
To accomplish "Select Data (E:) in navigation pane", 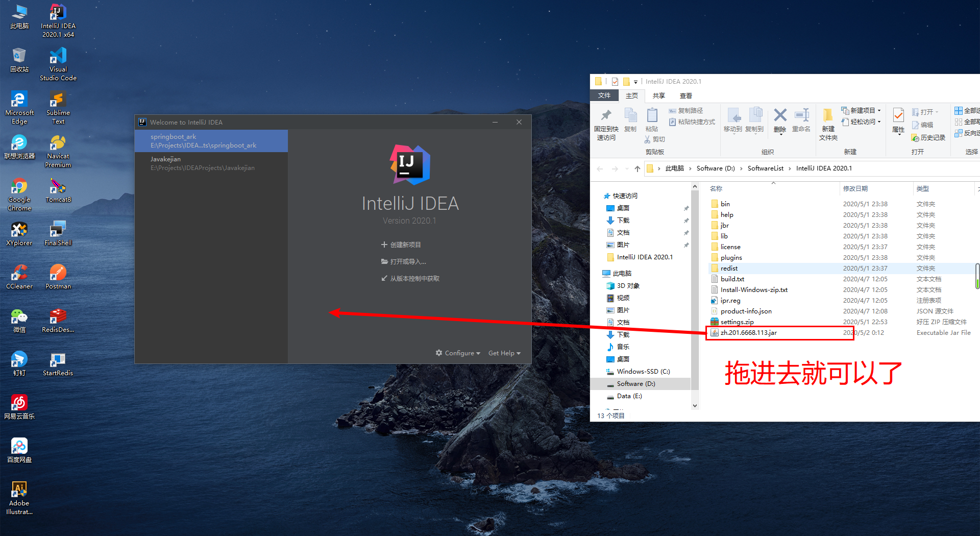I will tap(640, 396).
